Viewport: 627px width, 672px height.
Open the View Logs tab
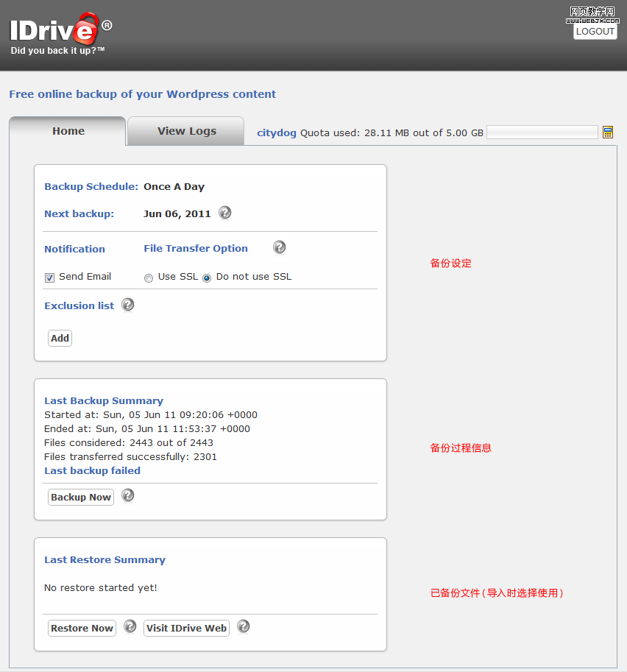[x=186, y=131]
